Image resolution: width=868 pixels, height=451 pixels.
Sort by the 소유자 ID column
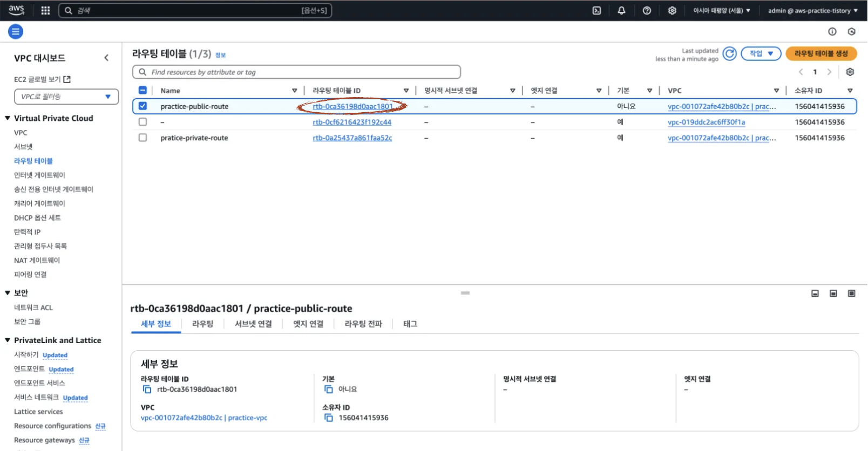(x=850, y=91)
